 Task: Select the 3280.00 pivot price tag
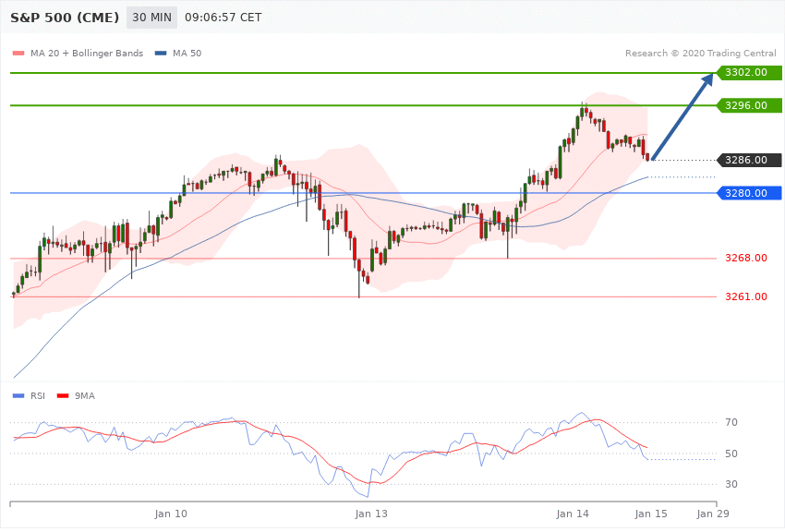750,193
